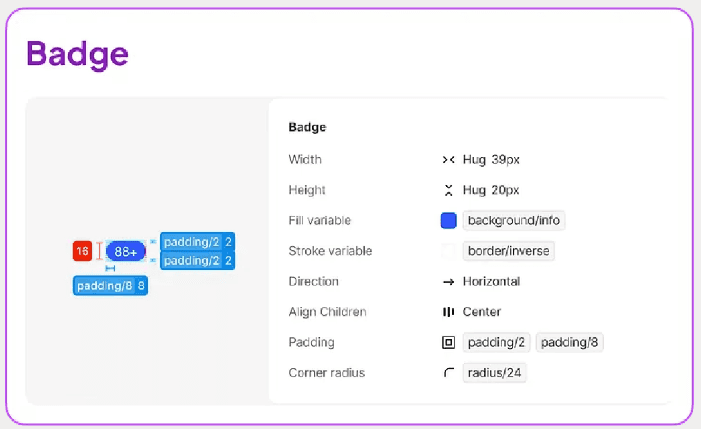
Task: Click the border/inverse variable chip
Action: tap(508, 251)
